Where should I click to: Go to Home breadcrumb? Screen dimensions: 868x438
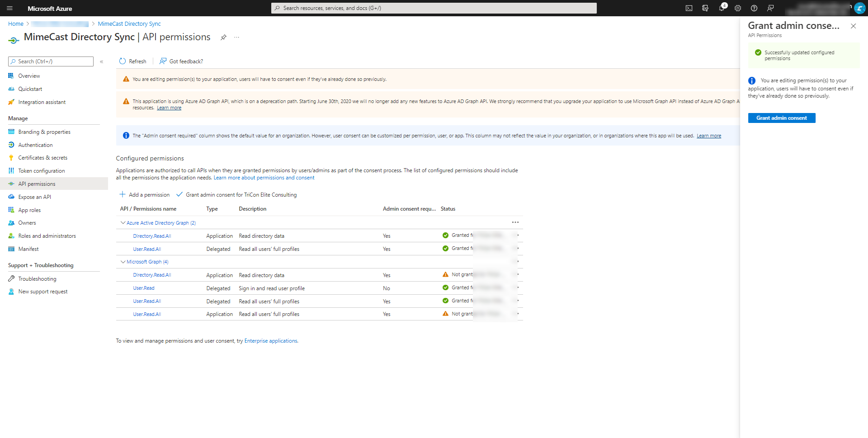[16, 24]
